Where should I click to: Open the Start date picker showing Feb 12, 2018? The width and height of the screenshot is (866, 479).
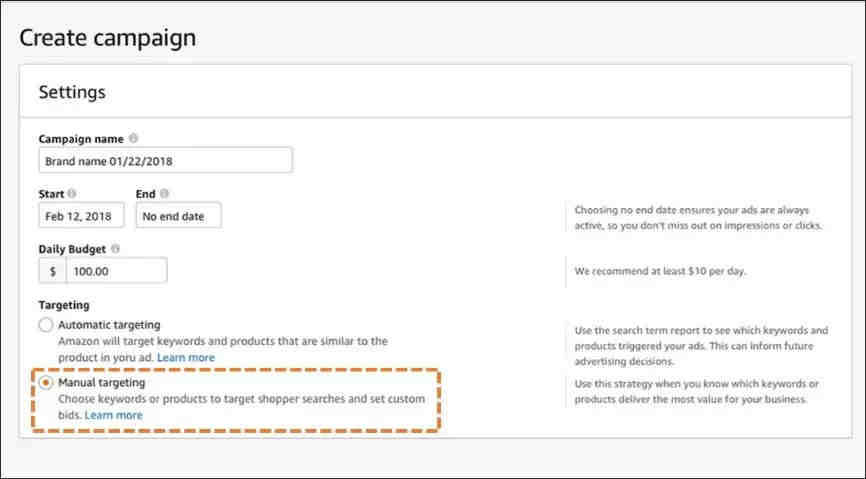point(81,215)
